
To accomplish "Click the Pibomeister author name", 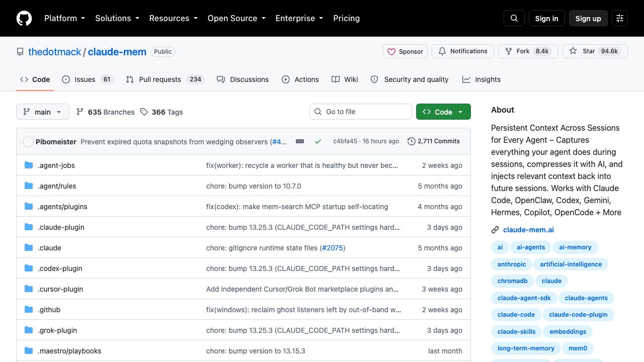I will coord(56,142).
